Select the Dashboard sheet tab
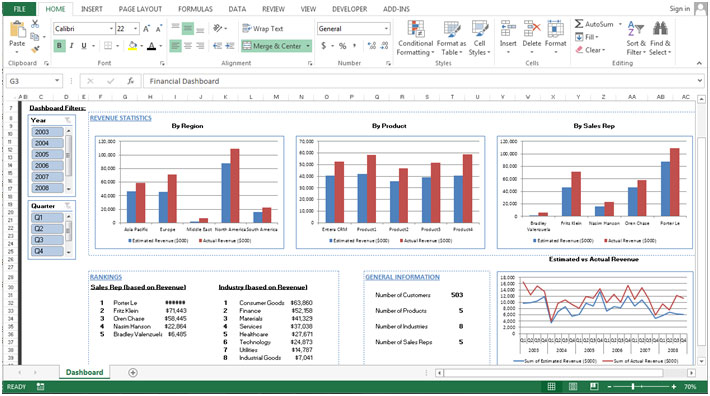This screenshot has height=396, width=710. 85,372
